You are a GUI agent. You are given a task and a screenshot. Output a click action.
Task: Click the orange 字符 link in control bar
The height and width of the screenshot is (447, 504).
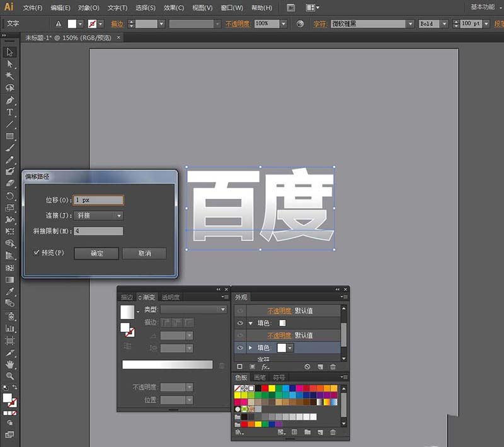(x=320, y=24)
